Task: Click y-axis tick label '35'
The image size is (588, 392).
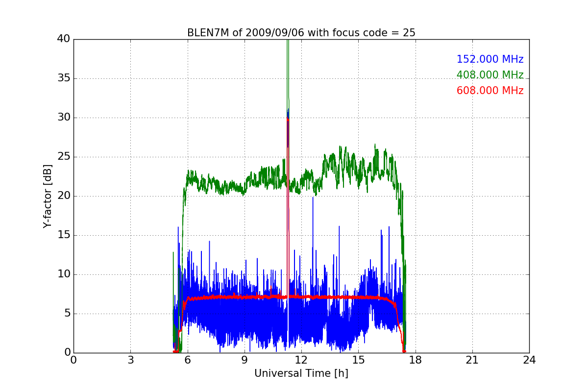Action: point(64,78)
